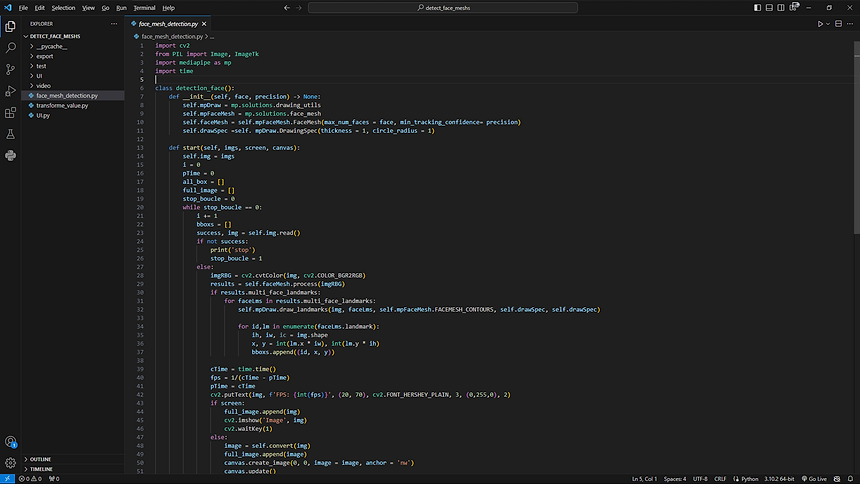Screen dimensions: 860x484
Task: Open the Testing flask view
Action: coord(10,134)
